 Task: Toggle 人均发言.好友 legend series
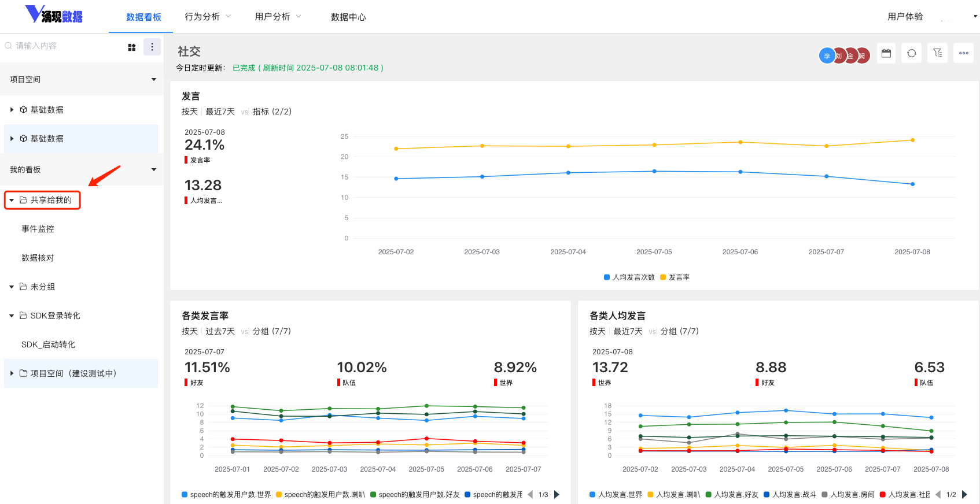[x=732, y=495]
